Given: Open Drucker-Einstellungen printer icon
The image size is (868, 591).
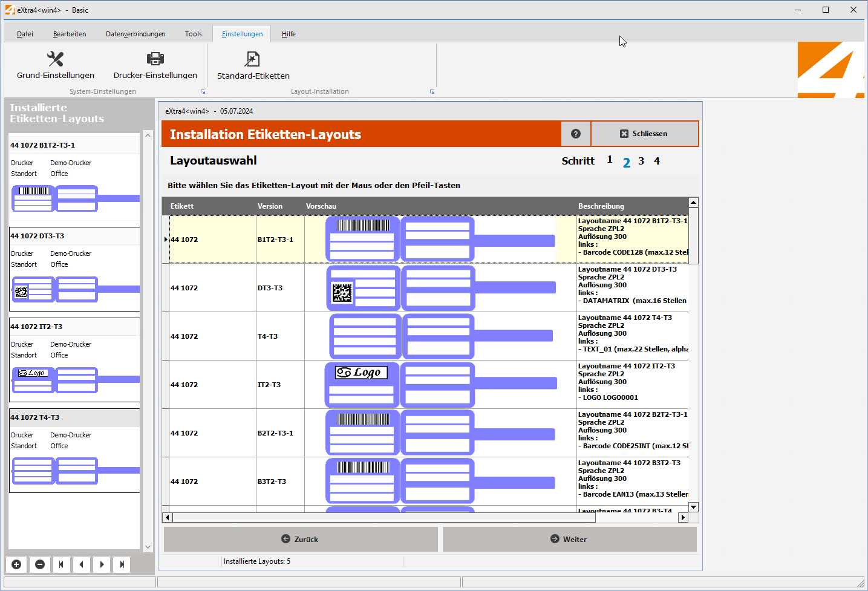Looking at the screenshot, I should coord(155,59).
